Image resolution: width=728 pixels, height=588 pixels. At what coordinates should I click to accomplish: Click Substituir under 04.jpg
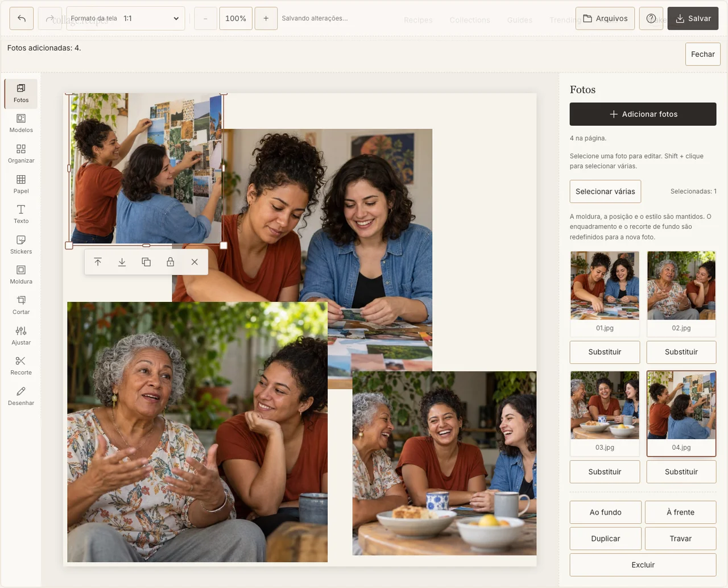click(681, 472)
